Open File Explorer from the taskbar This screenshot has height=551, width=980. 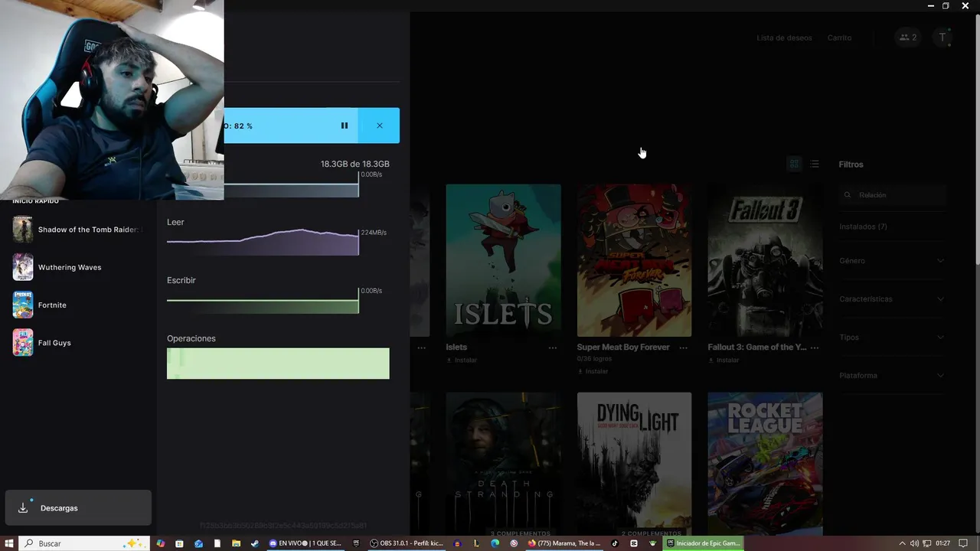237,543
